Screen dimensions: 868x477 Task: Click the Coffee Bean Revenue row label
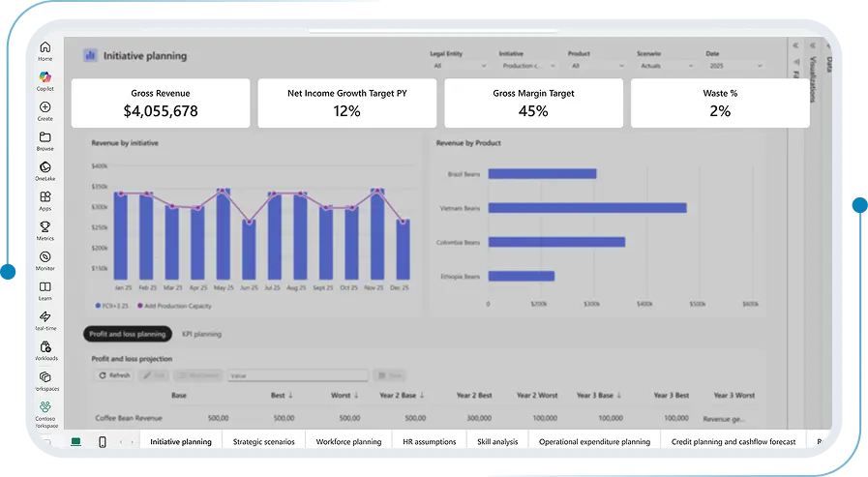(x=129, y=418)
